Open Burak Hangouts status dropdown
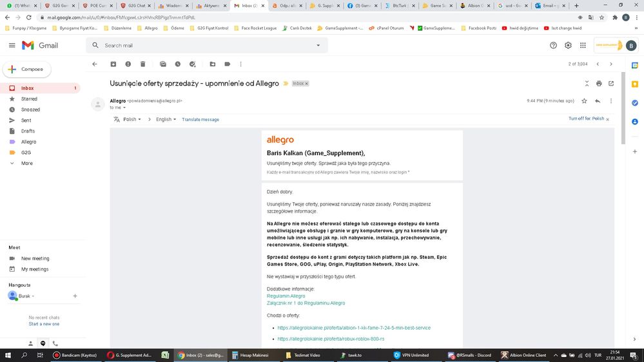The width and height of the screenshot is (644, 362). (34, 296)
